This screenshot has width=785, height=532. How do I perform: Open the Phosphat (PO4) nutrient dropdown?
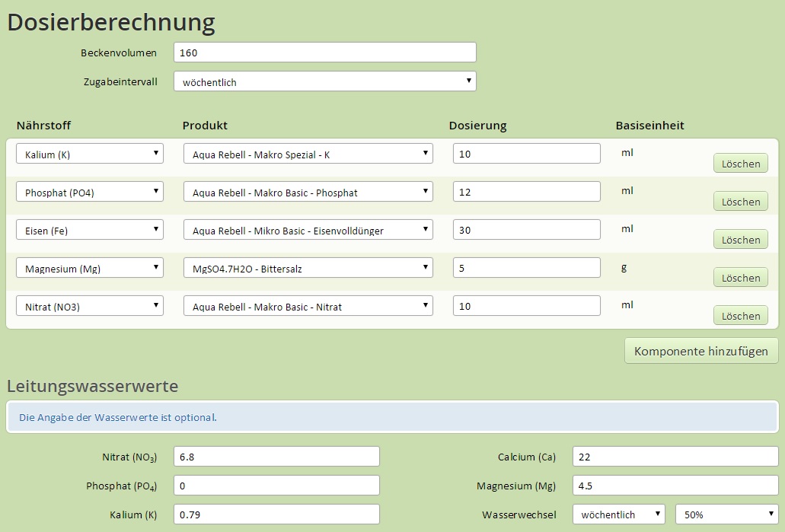click(90, 192)
